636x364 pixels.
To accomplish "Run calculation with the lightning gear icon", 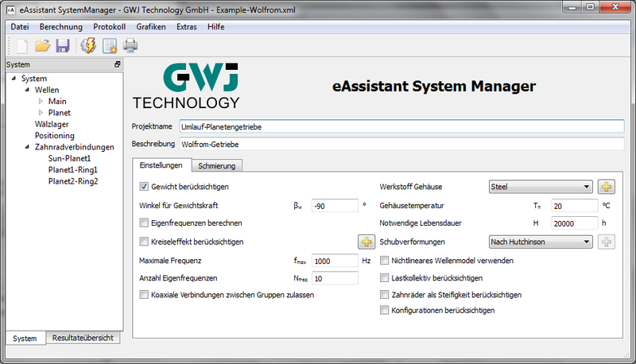I will (x=89, y=45).
